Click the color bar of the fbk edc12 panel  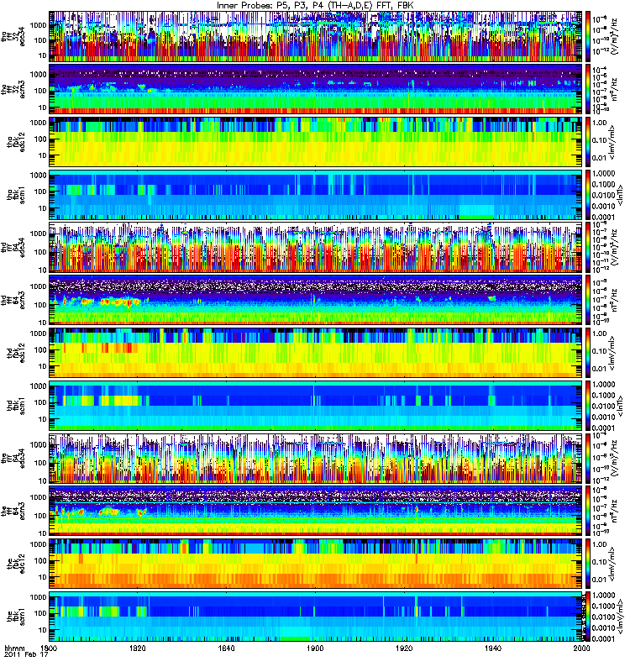point(588,564)
